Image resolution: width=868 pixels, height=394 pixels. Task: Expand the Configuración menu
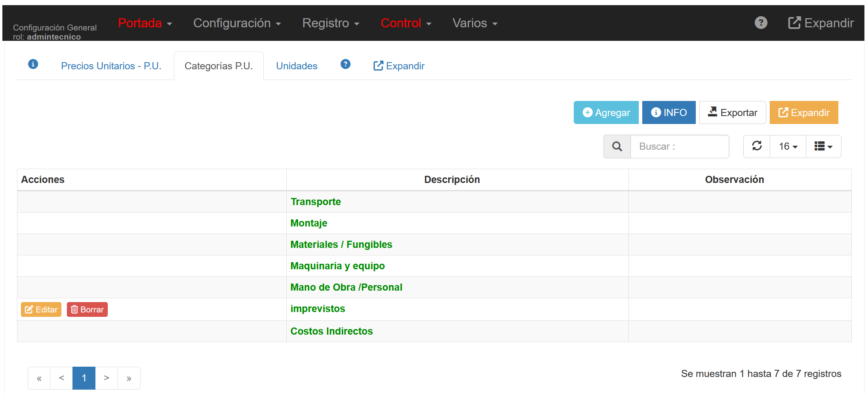pos(237,23)
